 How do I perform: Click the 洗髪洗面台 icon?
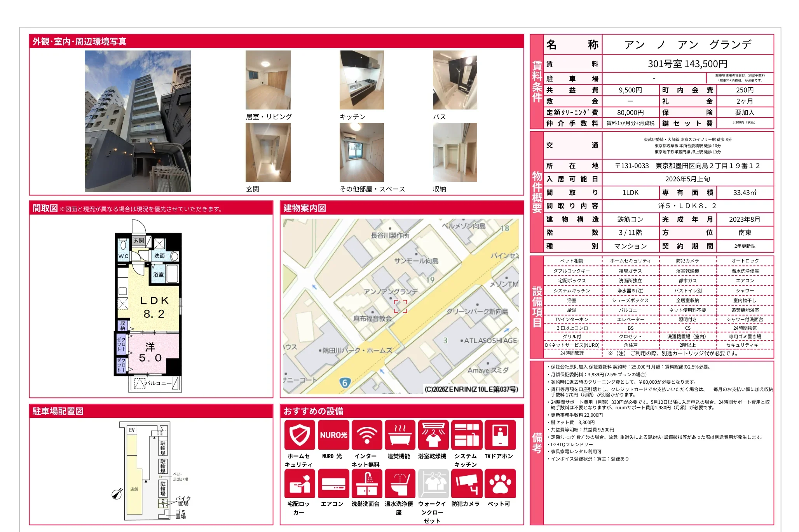tap(366, 483)
